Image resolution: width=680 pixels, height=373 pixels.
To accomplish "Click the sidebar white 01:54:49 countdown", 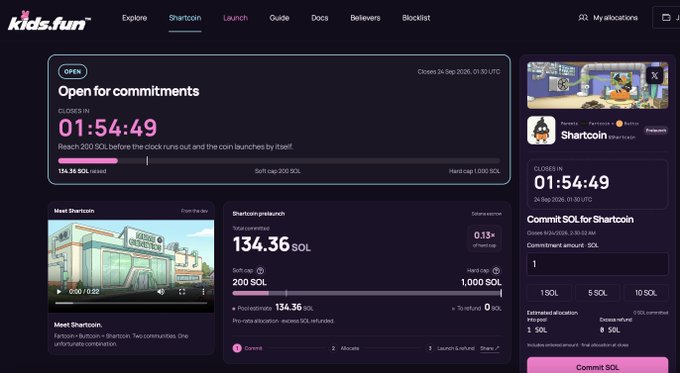I will [x=572, y=183].
